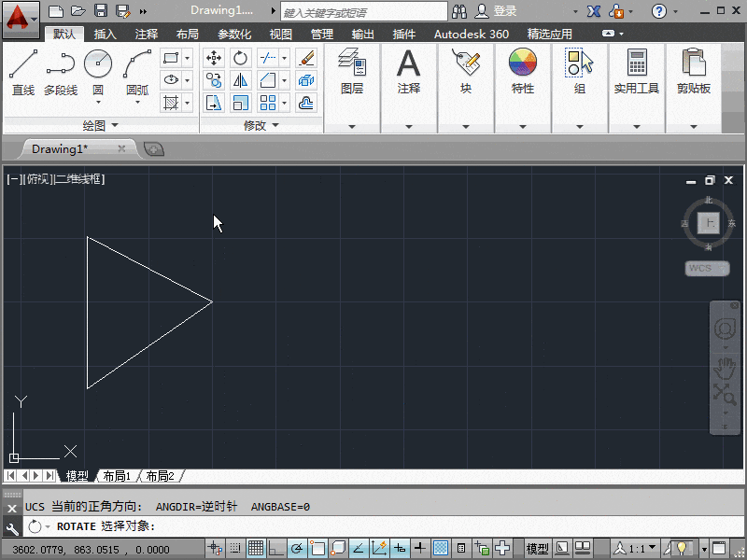
Task: Select the Mirror tool in the Modify panel
Action: 241,80
